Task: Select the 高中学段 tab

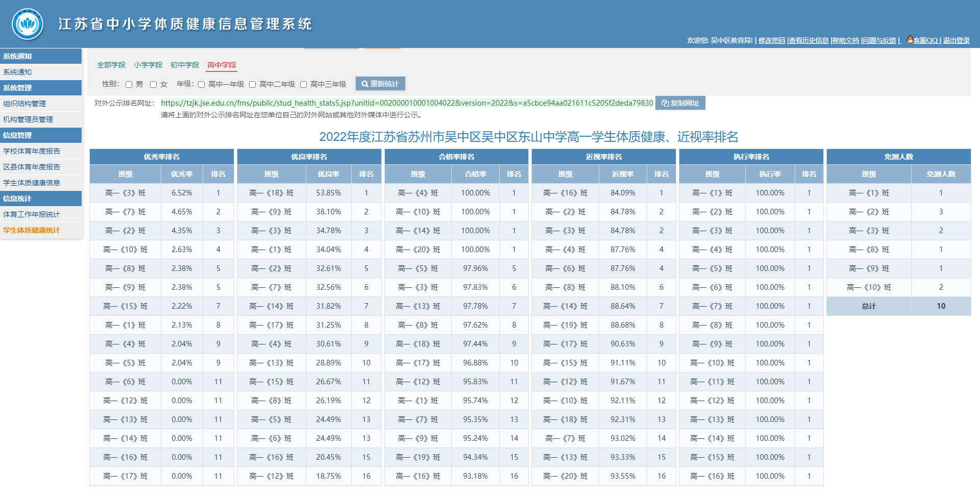Action: [222, 65]
